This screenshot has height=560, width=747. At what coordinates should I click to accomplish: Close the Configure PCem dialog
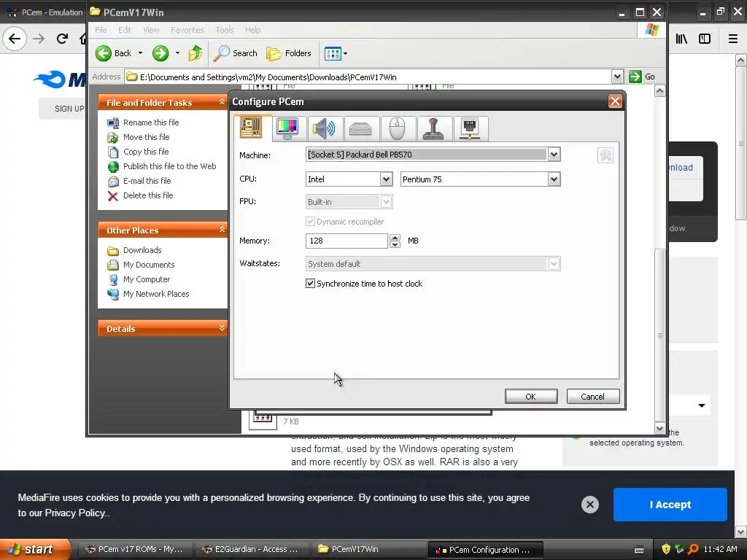click(x=615, y=101)
